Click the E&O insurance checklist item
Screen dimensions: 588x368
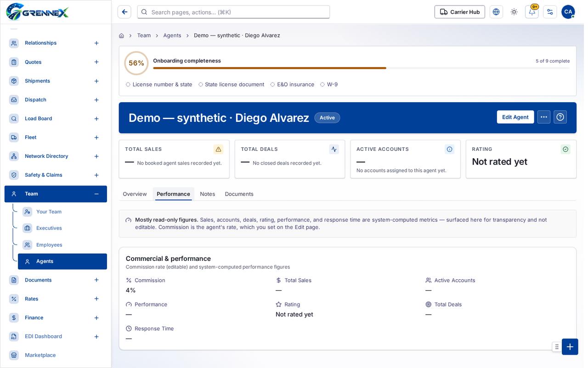click(292, 85)
